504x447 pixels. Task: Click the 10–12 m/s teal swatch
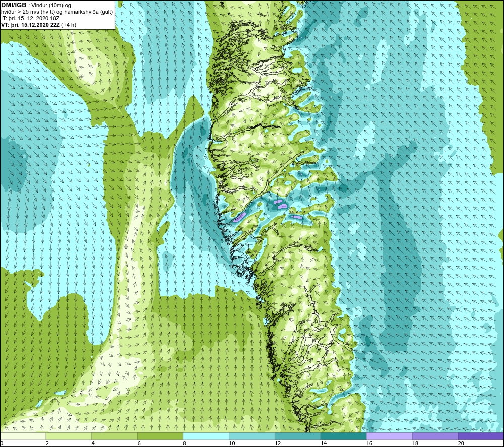point(252,436)
